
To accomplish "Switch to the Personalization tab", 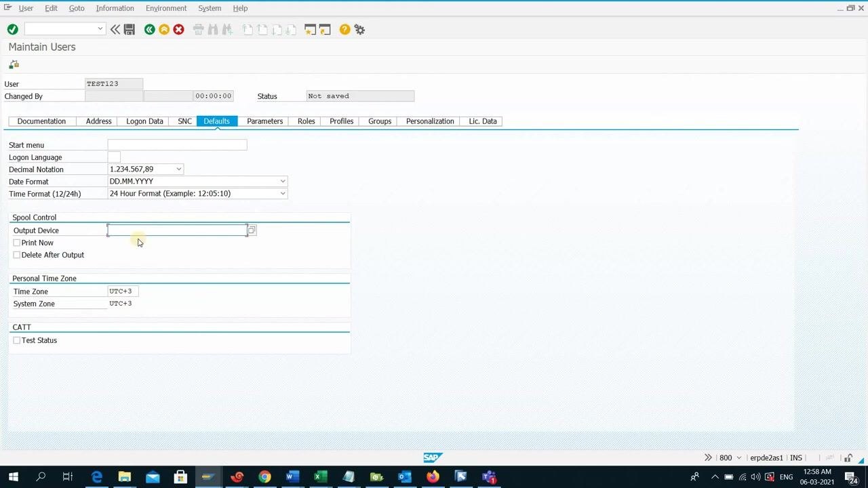I will tap(430, 121).
